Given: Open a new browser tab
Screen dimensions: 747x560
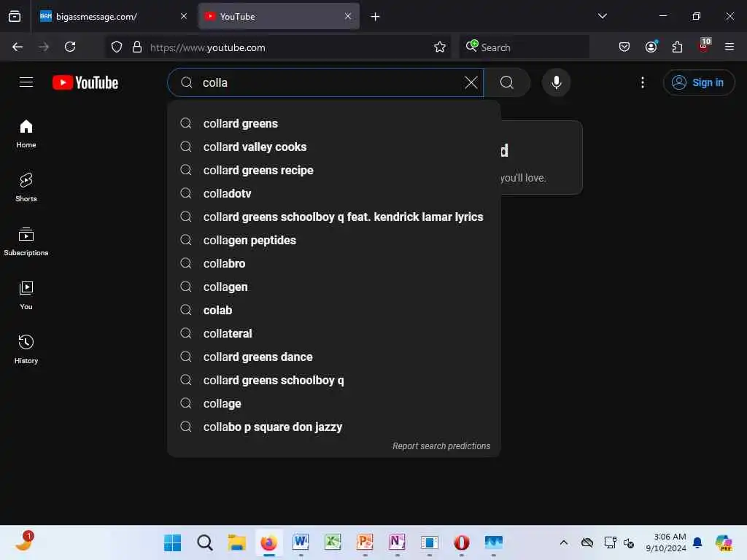Looking at the screenshot, I should [375, 17].
